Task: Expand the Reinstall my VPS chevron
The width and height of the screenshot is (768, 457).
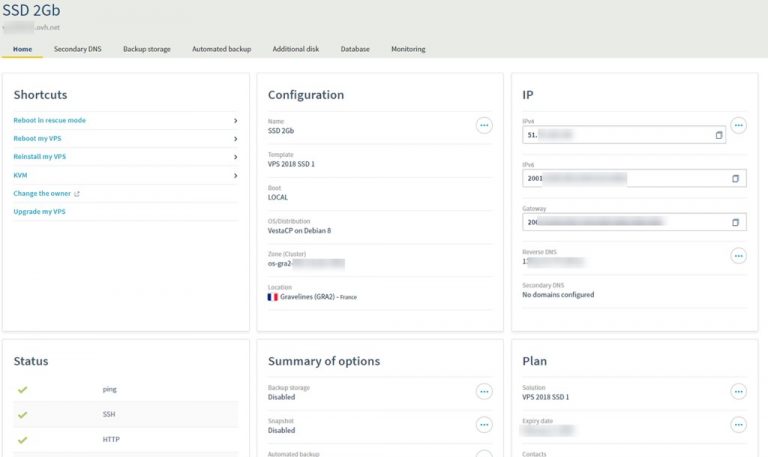Action: click(x=236, y=157)
